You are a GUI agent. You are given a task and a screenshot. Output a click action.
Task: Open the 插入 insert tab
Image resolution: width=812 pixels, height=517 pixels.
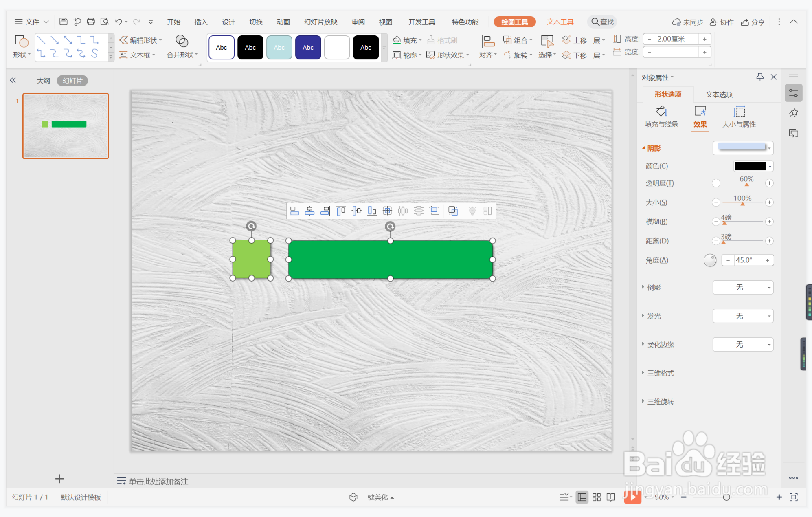click(201, 22)
